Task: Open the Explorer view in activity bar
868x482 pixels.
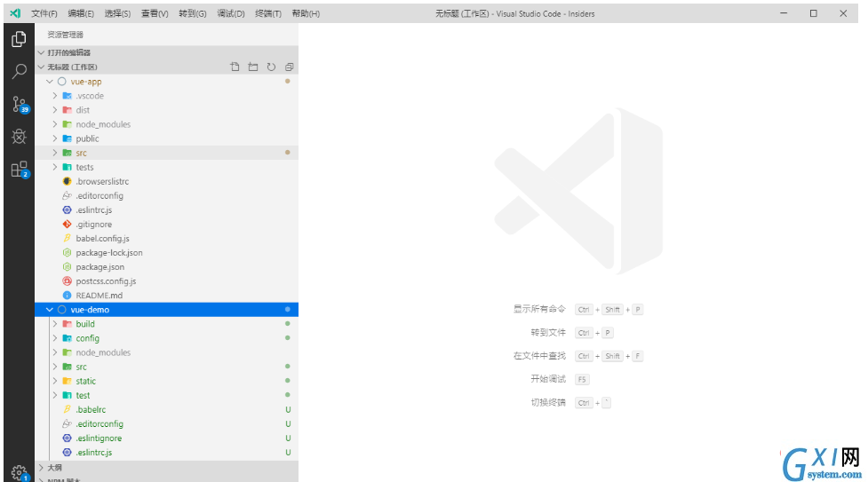Action: pyautogui.click(x=19, y=39)
